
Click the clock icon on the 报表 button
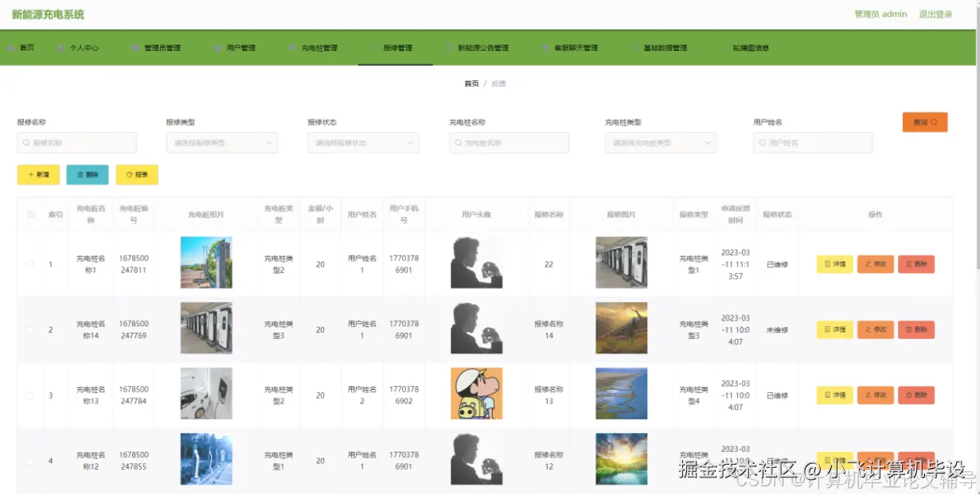(x=129, y=174)
